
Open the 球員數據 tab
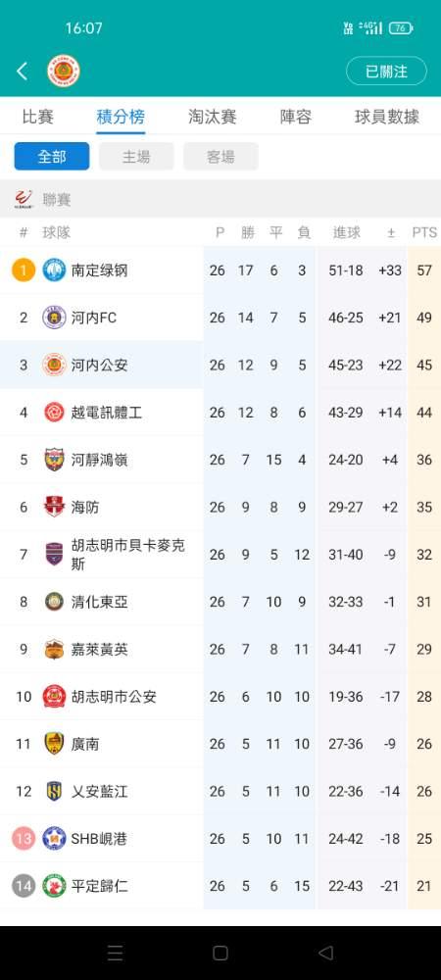[x=387, y=117]
